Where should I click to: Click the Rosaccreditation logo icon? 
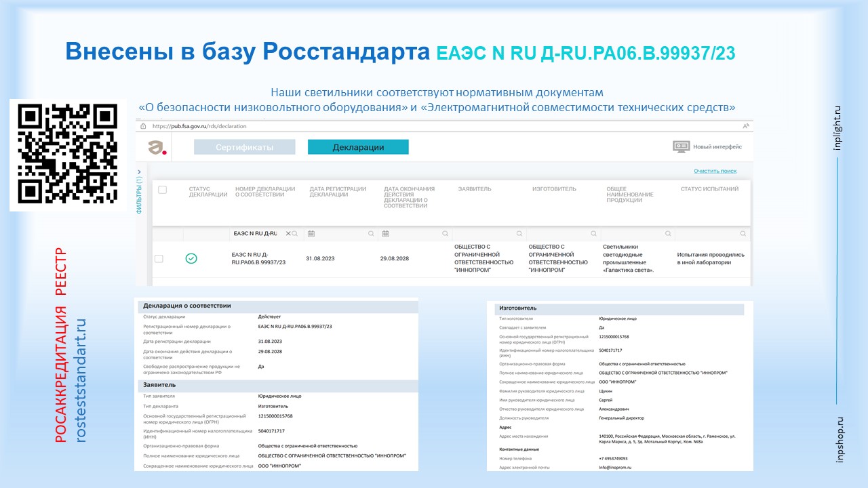(x=157, y=147)
